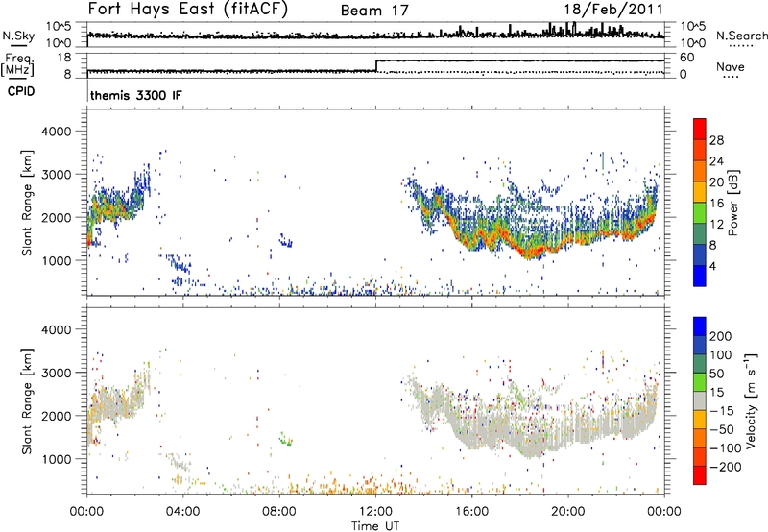This screenshot has width=768, height=532.
Task: Pick the red bottom segment of velocity colorbar
Action: tap(700, 475)
